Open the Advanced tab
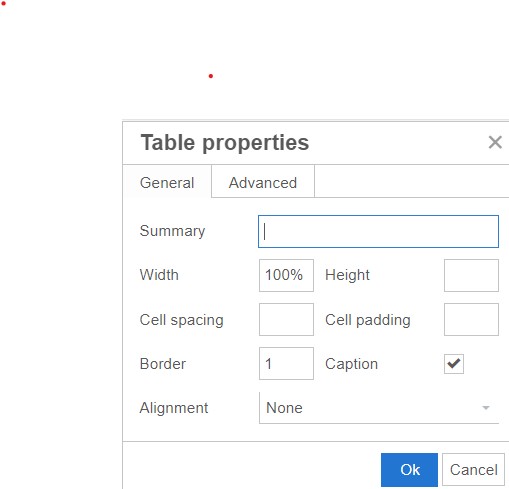This screenshot has width=509, height=489. coord(263,182)
